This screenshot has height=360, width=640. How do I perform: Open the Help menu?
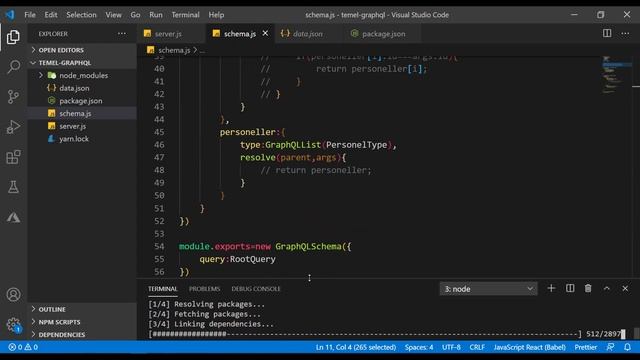click(216, 15)
